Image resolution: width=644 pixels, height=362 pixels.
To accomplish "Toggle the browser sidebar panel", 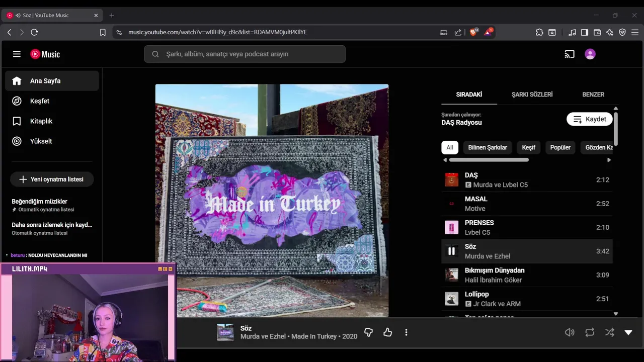I will click(x=585, y=32).
